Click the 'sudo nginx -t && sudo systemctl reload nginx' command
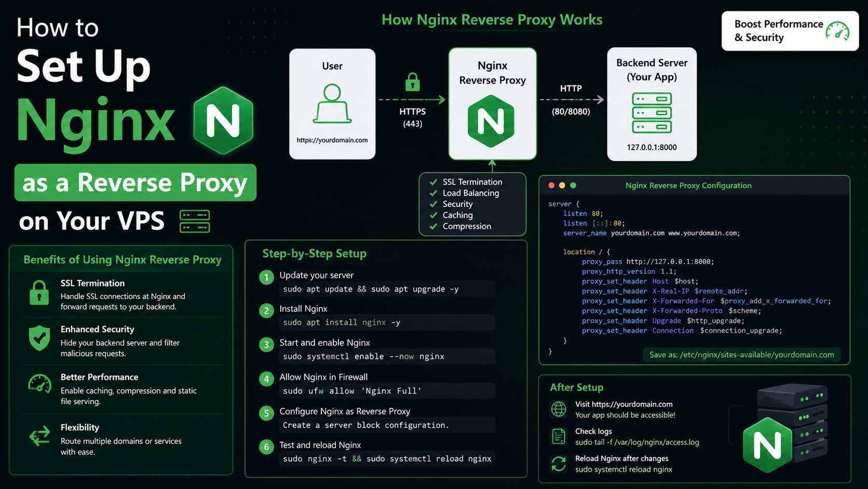This screenshot has height=489, width=868. click(387, 459)
